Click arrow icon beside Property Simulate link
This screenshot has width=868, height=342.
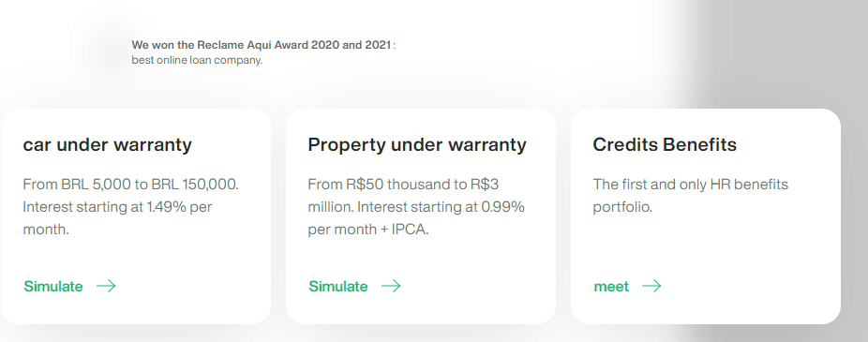[391, 286]
